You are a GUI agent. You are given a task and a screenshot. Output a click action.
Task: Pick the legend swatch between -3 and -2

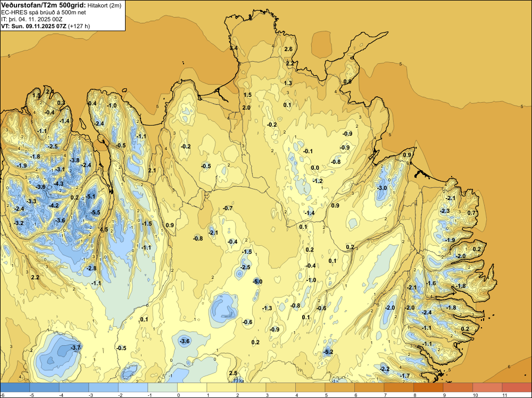(x=104, y=387)
